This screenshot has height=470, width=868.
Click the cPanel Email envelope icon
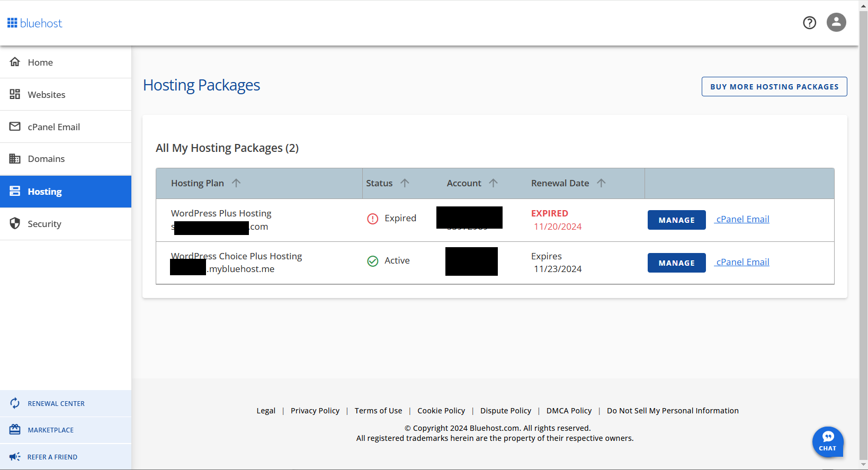tap(15, 126)
